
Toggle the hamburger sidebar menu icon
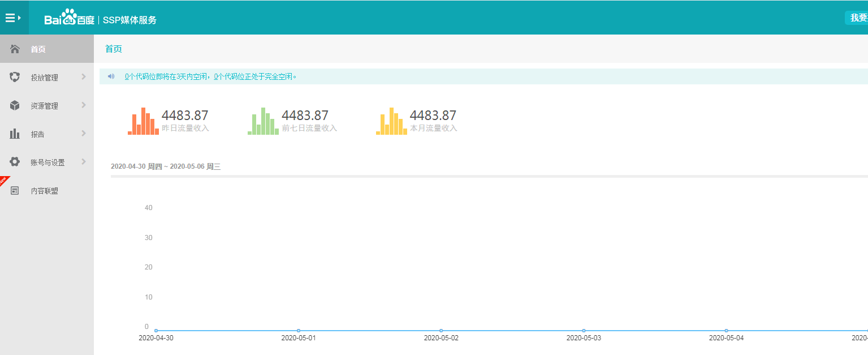coord(13,18)
